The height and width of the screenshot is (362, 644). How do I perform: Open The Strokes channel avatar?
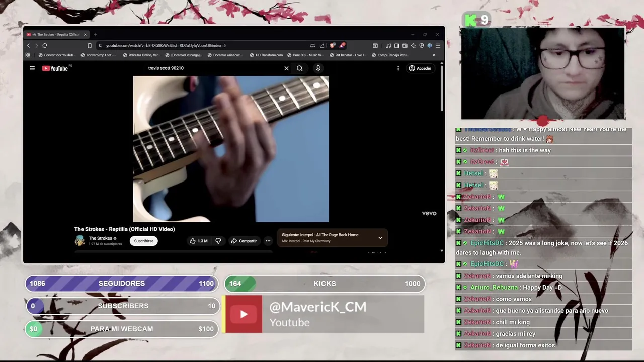pyautogui.click(x=79, y=241)
